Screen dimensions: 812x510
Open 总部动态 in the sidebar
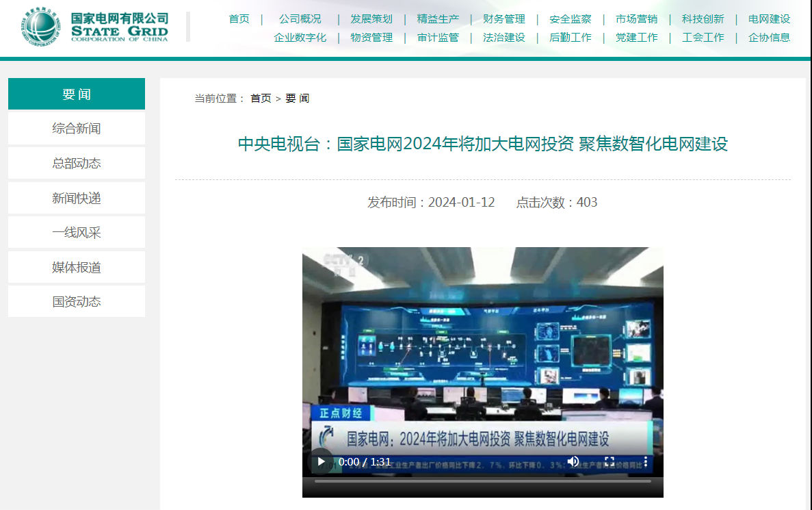pyautogui.click(x=77, y=163)
